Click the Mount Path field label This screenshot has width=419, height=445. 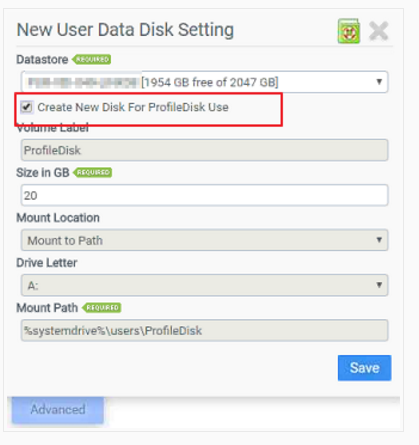(x=47, y=308)
